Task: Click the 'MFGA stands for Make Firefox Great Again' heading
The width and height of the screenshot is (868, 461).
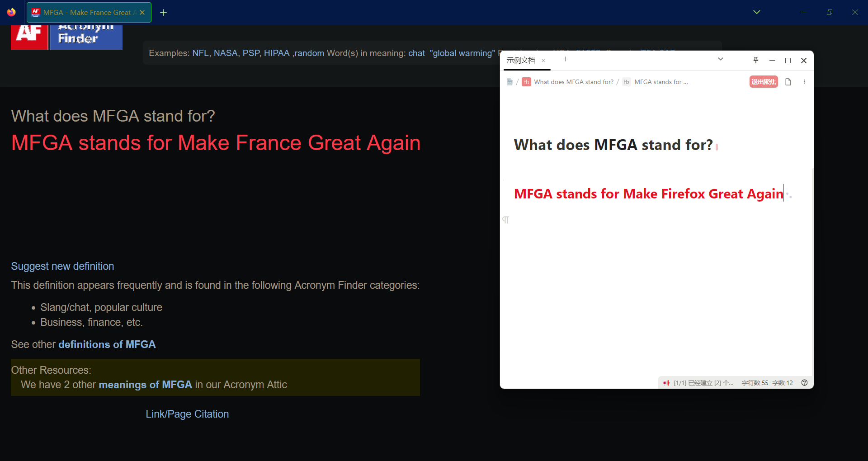Action: [x=649, y=194]
